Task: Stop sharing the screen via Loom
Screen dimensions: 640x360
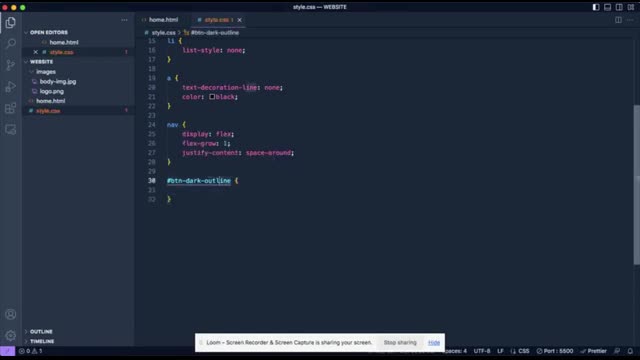Action: point(400,342)
